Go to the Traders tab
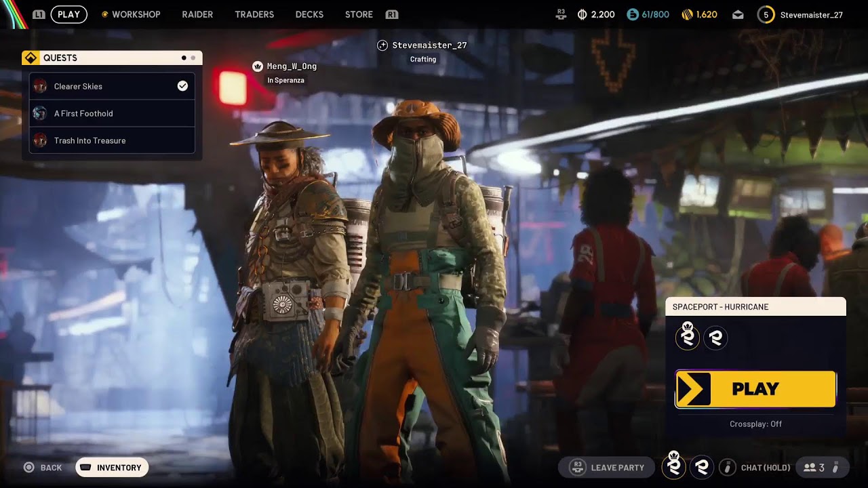Screen dimensions: 868x488 tap(254, 14)
